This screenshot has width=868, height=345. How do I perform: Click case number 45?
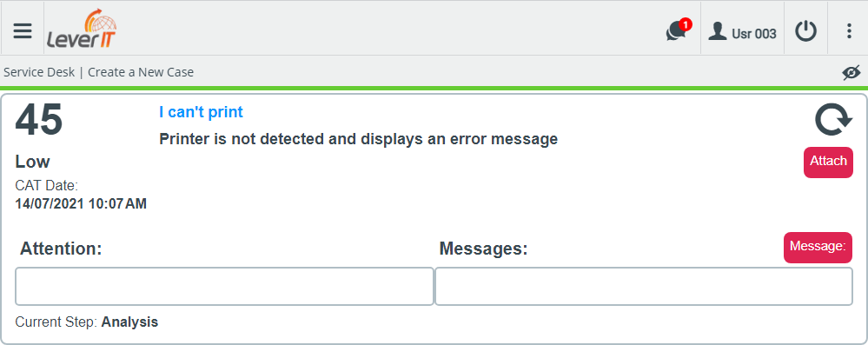(39, 120)
